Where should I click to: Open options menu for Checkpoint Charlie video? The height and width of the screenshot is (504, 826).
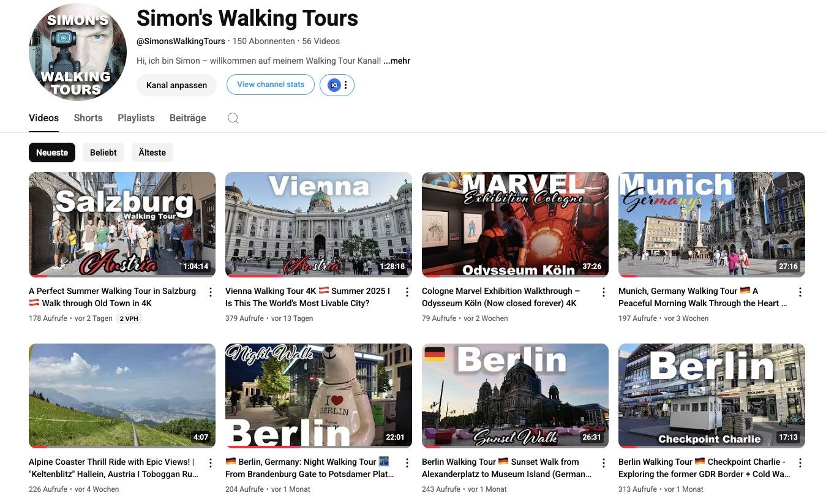tap(800, 463)
